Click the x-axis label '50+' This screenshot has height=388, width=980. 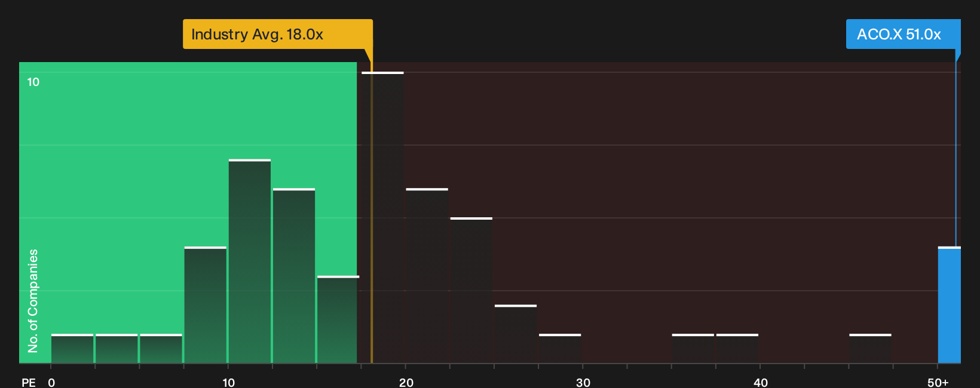click(938, 383)
